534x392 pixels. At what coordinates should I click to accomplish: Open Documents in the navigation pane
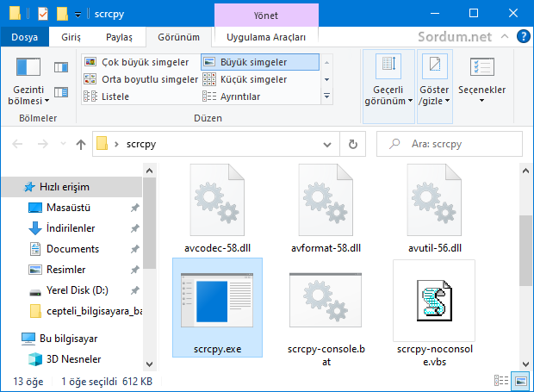(72, 249)
